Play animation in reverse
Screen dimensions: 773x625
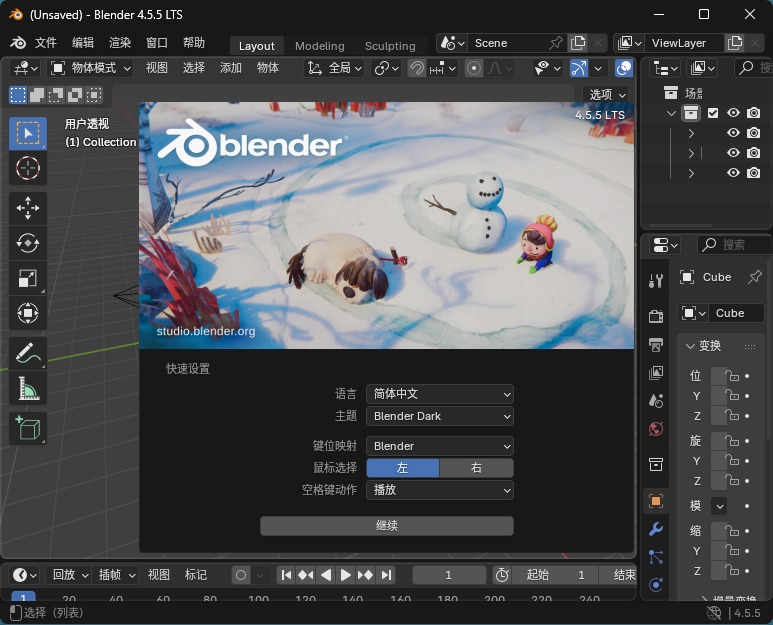click(x=326, y=575)
